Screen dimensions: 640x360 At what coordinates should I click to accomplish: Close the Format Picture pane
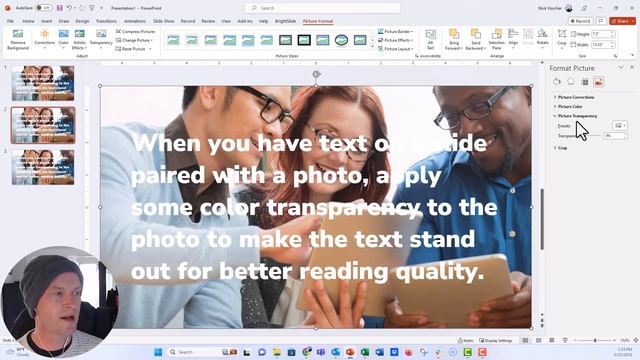(632, 67)
